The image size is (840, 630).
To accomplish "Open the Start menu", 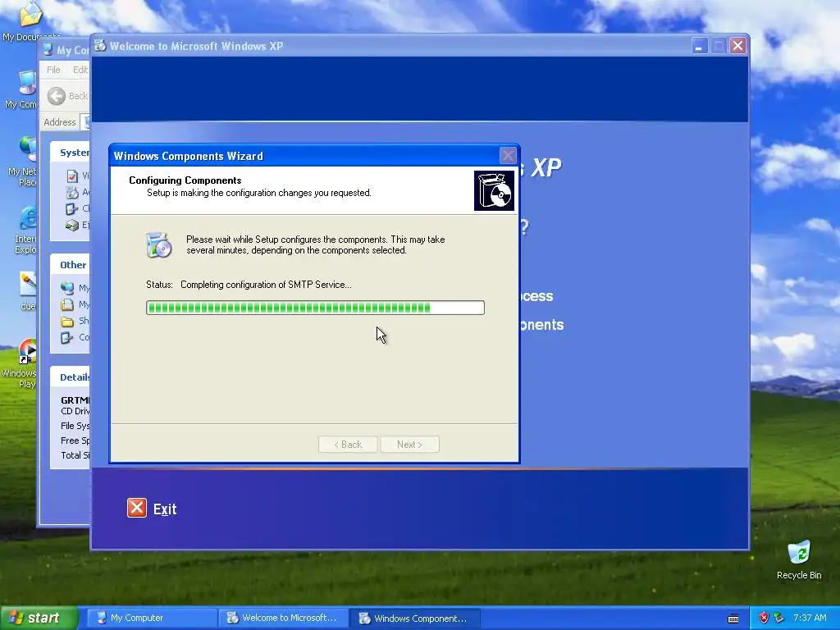I will point(39,618).
